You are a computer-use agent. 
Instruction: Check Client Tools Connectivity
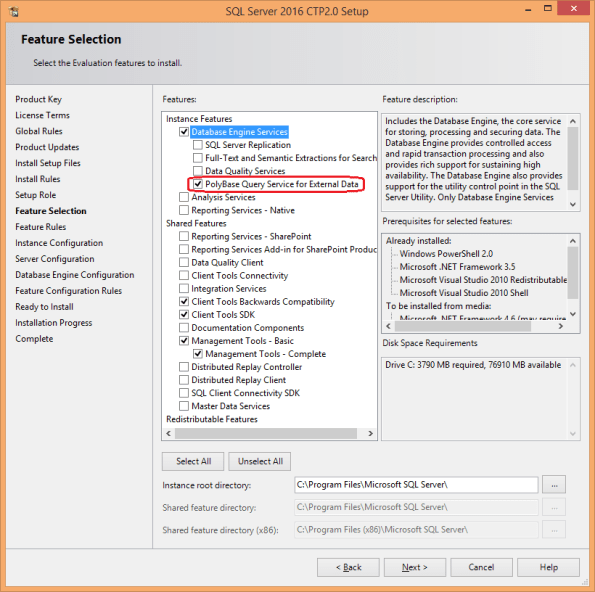[184, 275]
